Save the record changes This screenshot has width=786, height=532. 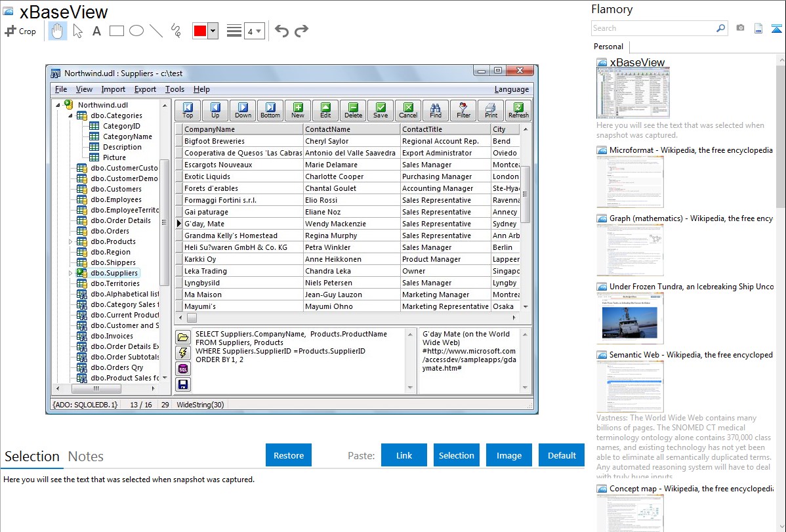(x=381, y=110)
